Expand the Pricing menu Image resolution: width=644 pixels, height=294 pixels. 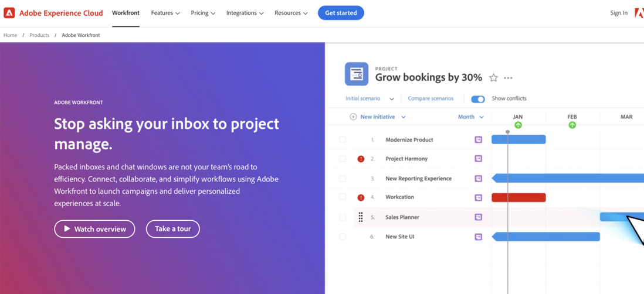[203, 13]
